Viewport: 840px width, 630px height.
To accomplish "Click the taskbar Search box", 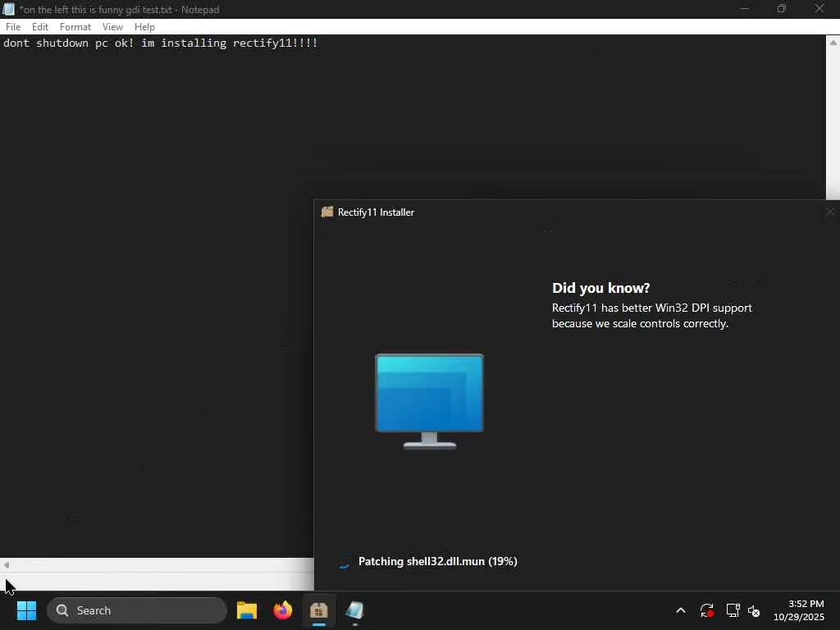I will pyautogui.click(x=137, y=610).
